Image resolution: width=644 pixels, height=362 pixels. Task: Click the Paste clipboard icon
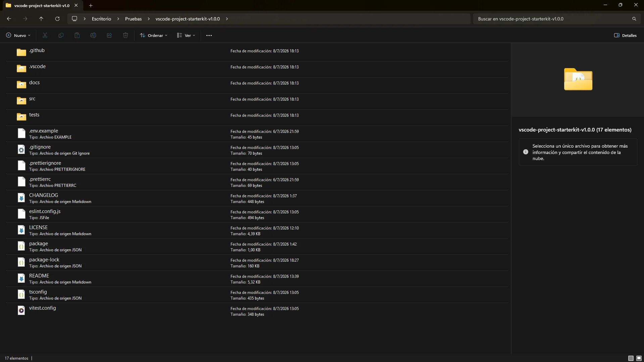pos(77,35)
